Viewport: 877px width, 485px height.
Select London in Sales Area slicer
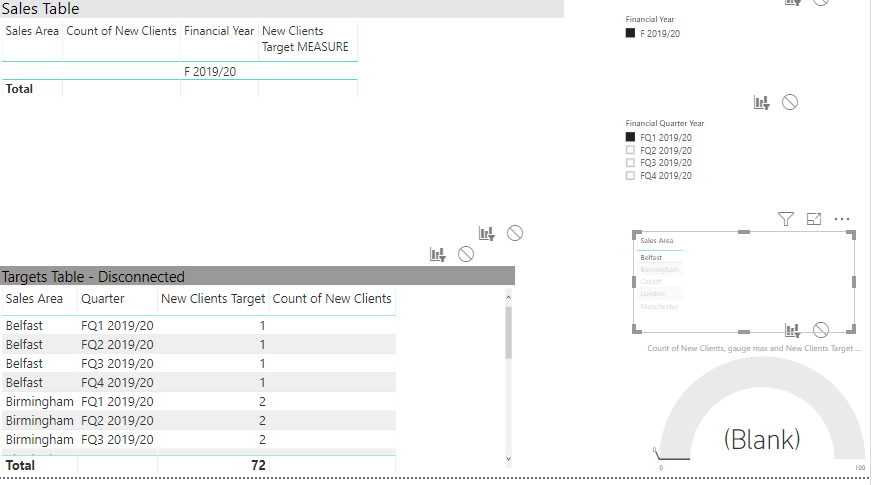pyautogui.click(x=653, y=294)
